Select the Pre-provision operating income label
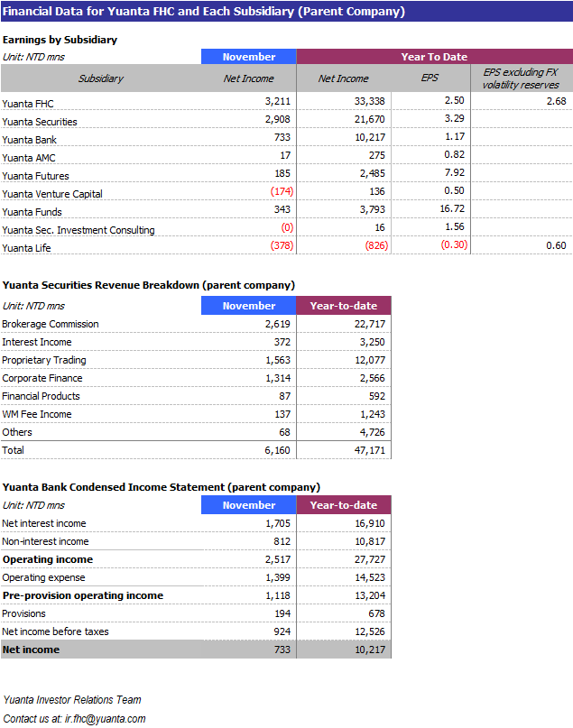This screenshot has height=728, width=573. pyautogui.click(x=83, y=595)
